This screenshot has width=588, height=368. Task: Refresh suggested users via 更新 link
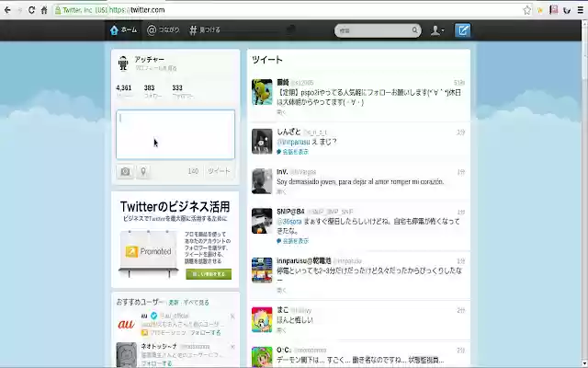[174, 303]
